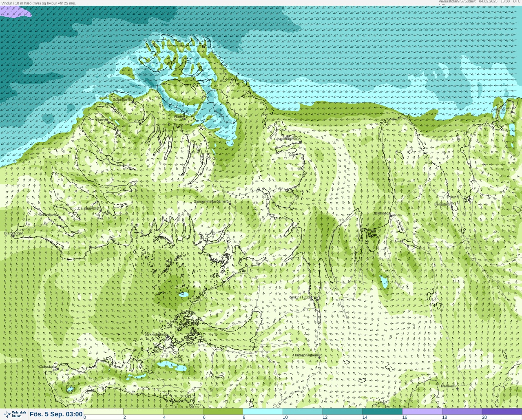Click the Veðurstofa Íslands logo
522x420 pixels.
14,414
